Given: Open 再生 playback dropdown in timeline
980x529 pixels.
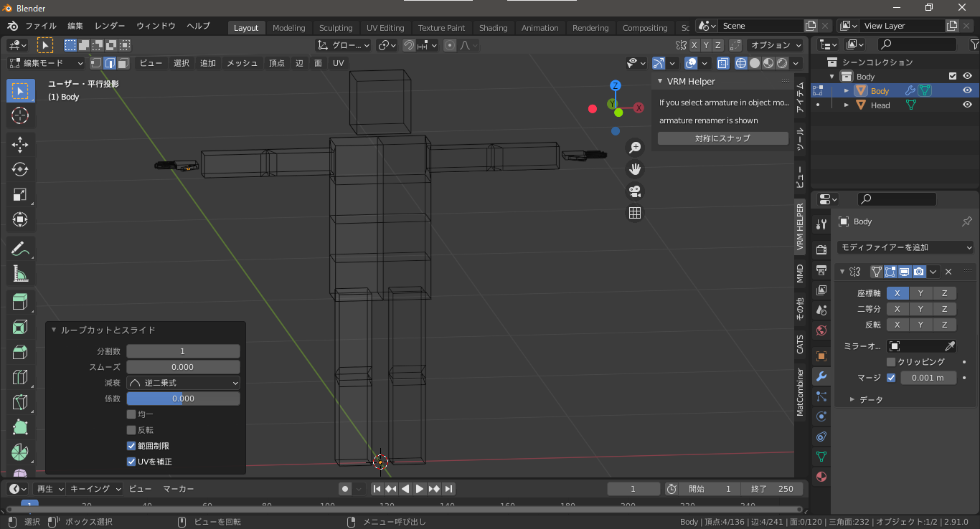Looking at the screenshot, I should tap(50, 489).
